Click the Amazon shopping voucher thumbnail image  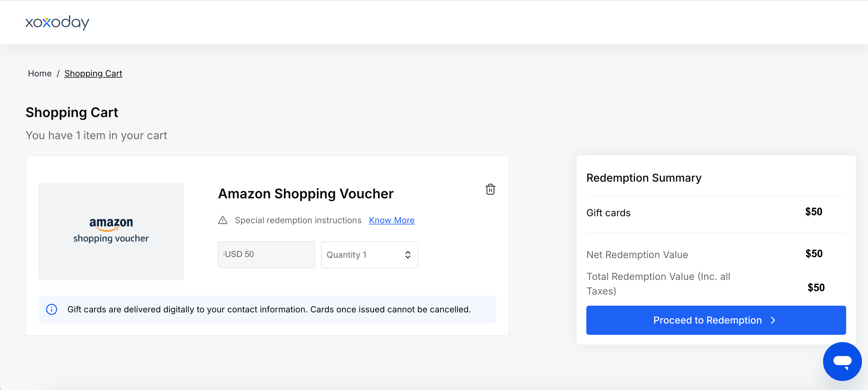[x=111, y=232]
